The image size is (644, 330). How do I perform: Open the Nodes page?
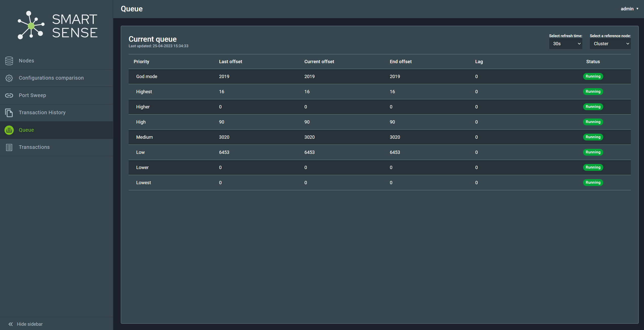pyautogui.click(x=56, y=61)
